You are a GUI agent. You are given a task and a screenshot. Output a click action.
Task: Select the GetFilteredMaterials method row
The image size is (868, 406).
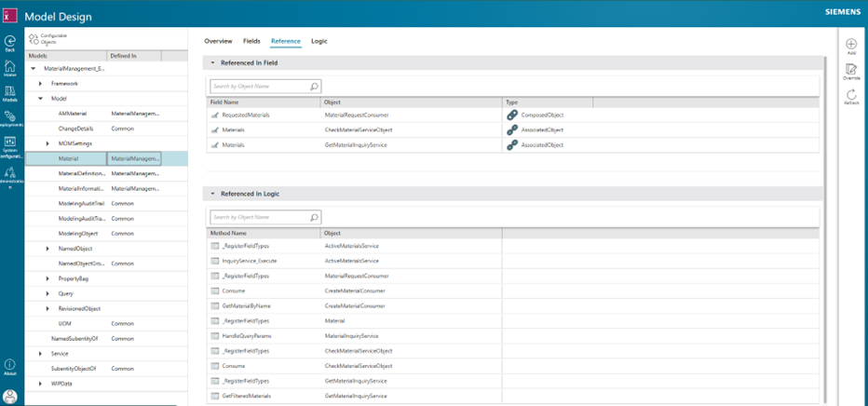tap(247, 396)
